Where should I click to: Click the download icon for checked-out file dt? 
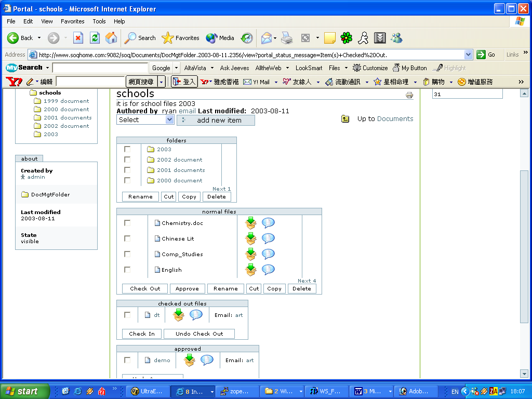(179, 315)
